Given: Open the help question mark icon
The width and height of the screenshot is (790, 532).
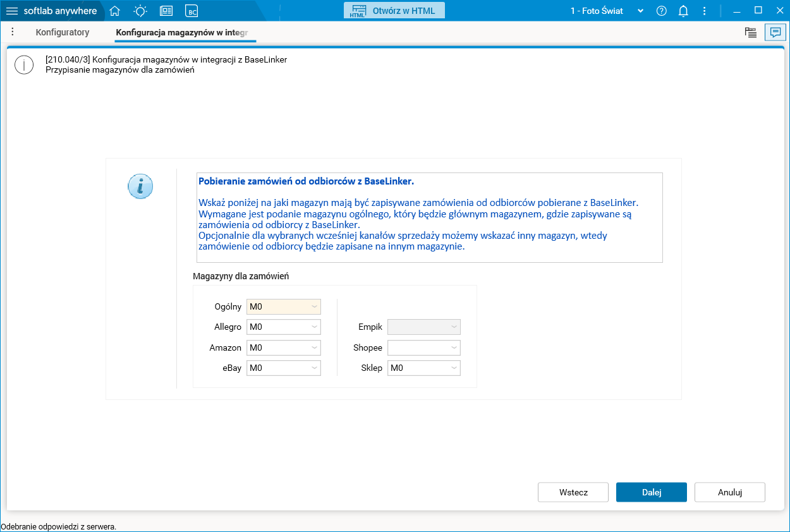Looking at the screenshot, I should tap(662, 11).
